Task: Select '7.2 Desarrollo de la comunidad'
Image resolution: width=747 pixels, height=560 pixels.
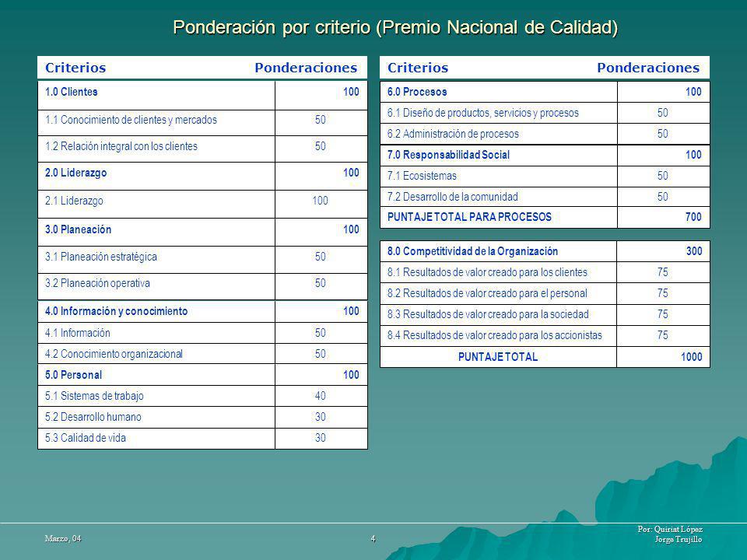Action: 452,197
